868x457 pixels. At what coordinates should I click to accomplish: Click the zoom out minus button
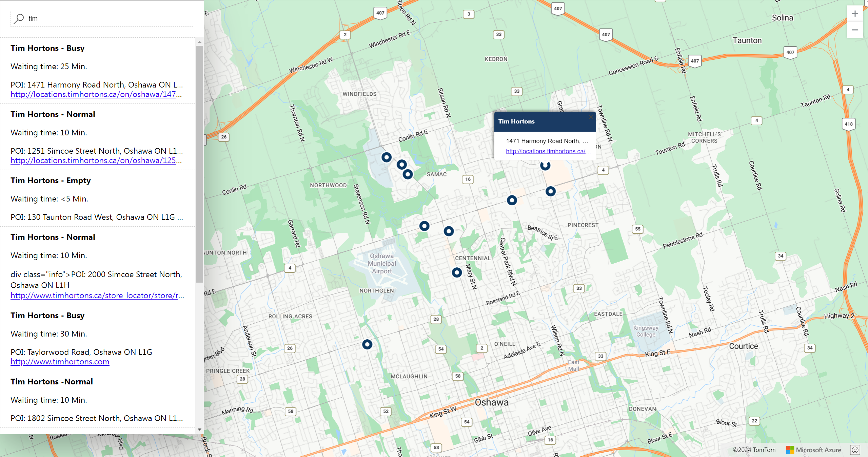(x=855, y=30)
